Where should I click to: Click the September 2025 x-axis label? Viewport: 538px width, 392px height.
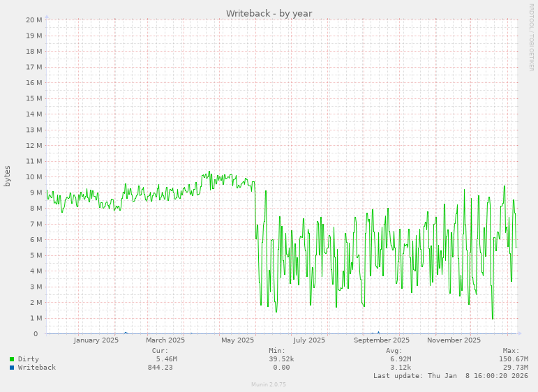pos(382,340)
